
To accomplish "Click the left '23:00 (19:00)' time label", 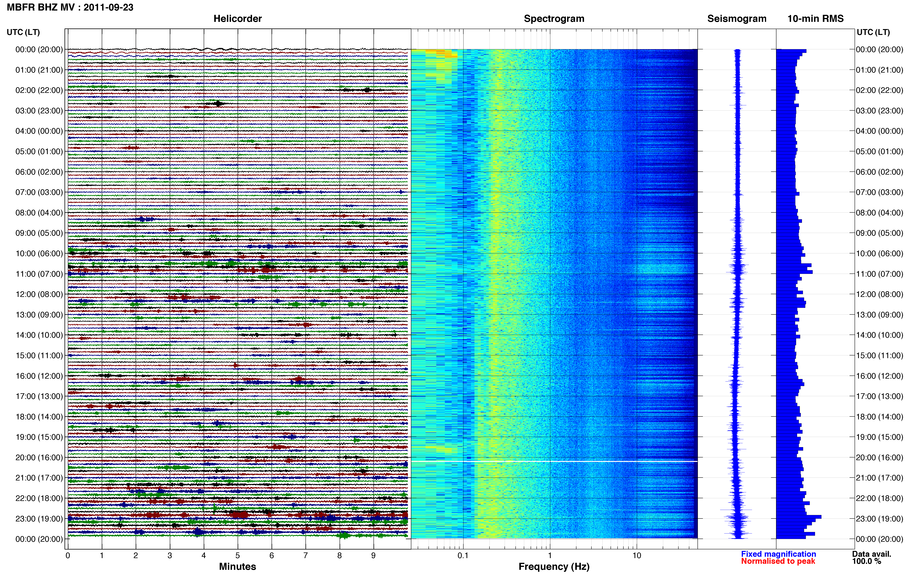I will click(39, 519).
